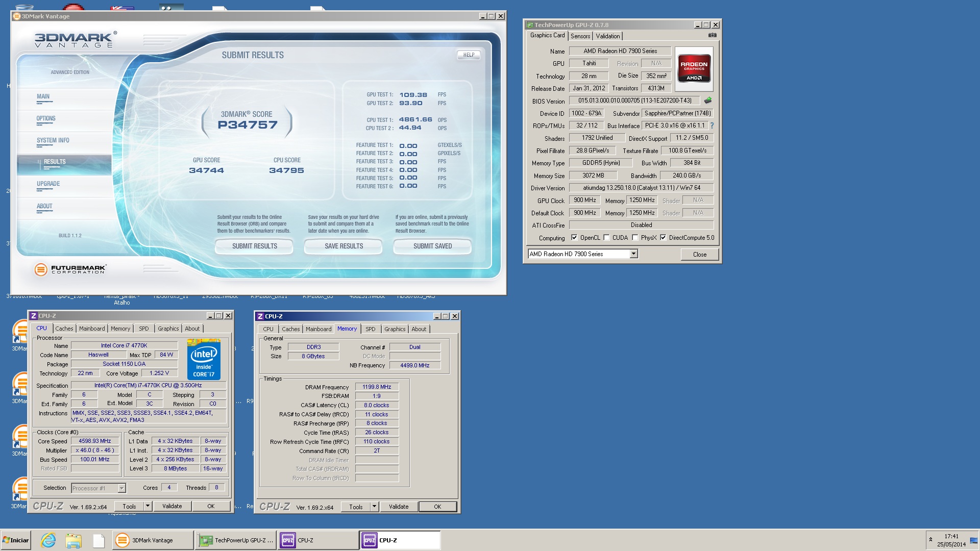Open SPD tab in right CPU-Z window
The height and width of the screenshot is (551, 980).
(371, 329)
